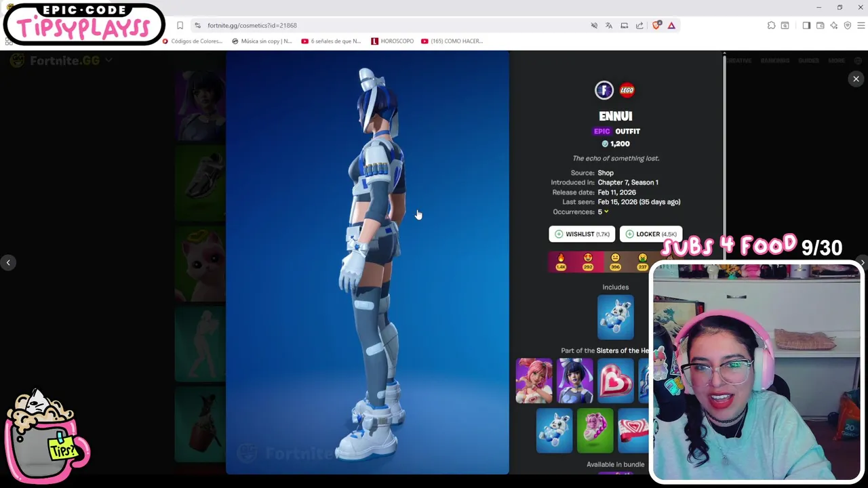The width and height of the screenshot is (868, 488).
Task: Close the cosmetic detail overlay
Action: coord(856,79)
